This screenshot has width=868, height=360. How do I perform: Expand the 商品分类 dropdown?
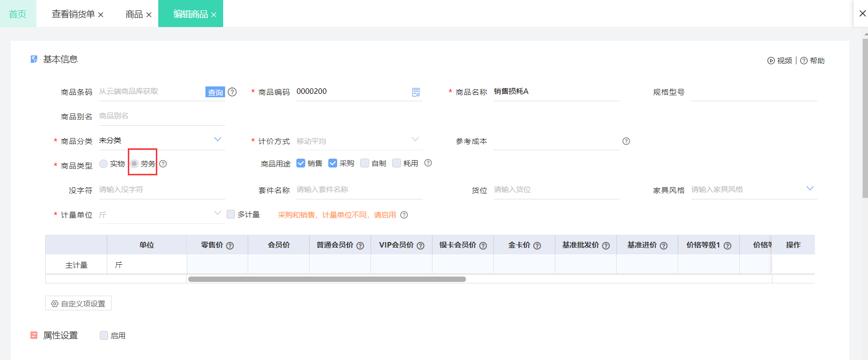[x=218, y=139]
